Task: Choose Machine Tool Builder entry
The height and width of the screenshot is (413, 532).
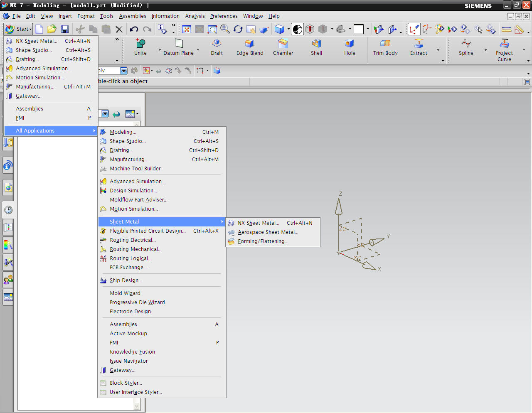Action: pyautogui.click(x=162, y=169)
